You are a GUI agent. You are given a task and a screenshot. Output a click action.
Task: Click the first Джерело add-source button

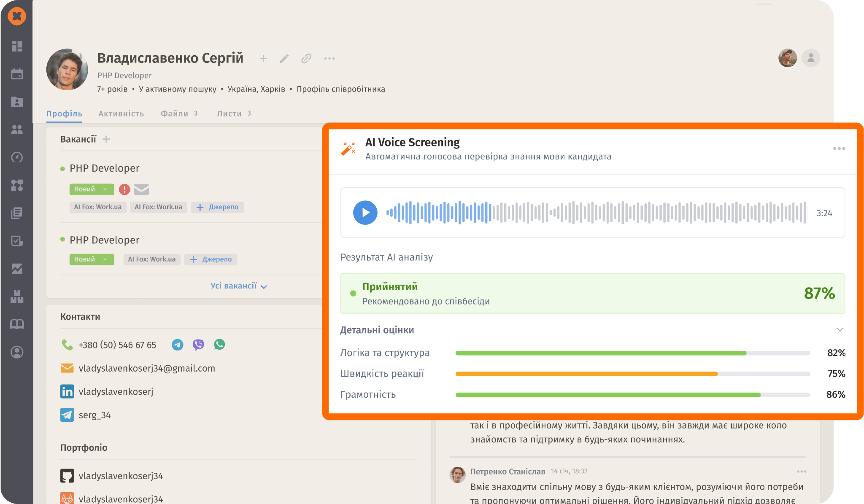click(x=217, y=207)
